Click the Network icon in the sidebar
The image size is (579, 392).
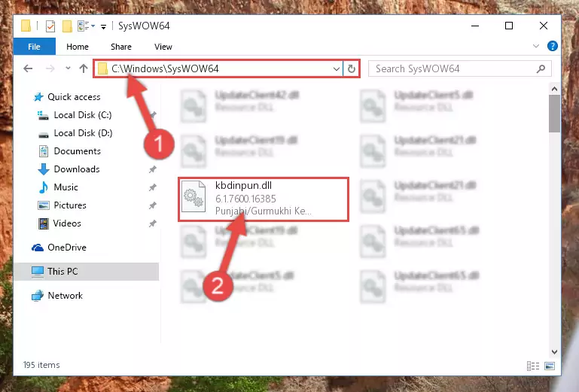(x=38, y=296)
